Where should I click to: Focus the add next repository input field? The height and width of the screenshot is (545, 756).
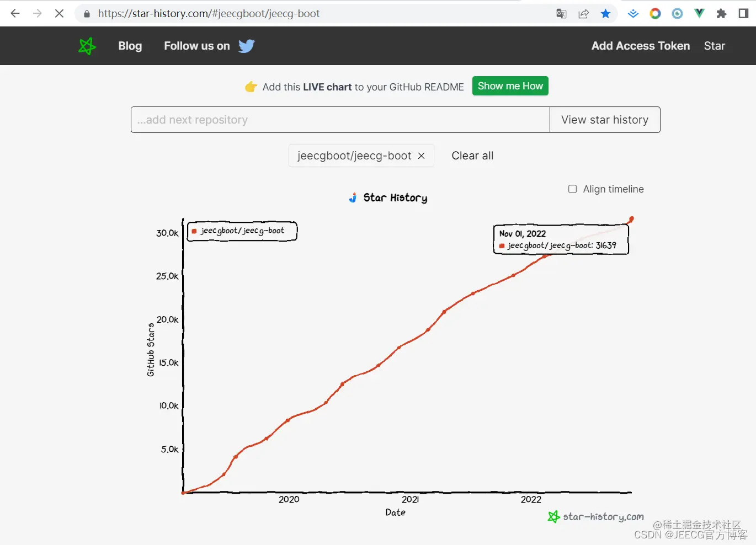pyautogui.click(x=340, y=120)
